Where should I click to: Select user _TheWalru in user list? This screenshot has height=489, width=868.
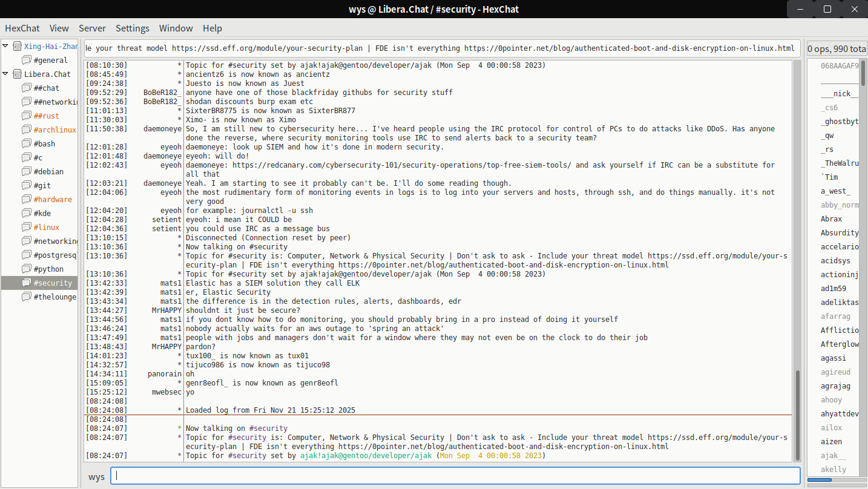tap(840, 163)
